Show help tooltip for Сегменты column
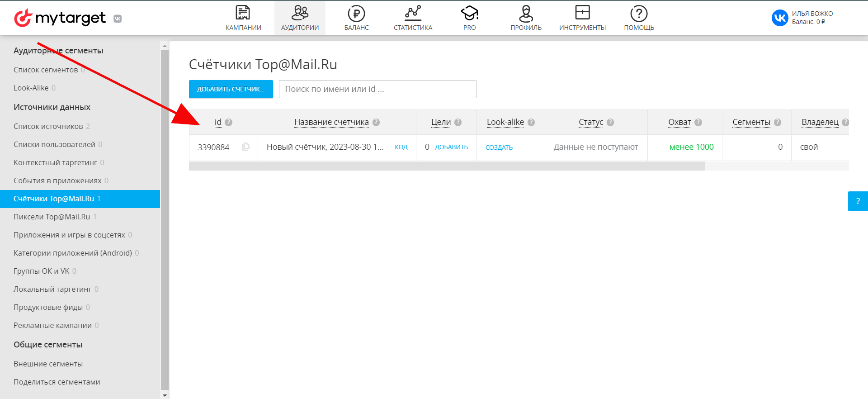The image size is (868, 399). 778,122
